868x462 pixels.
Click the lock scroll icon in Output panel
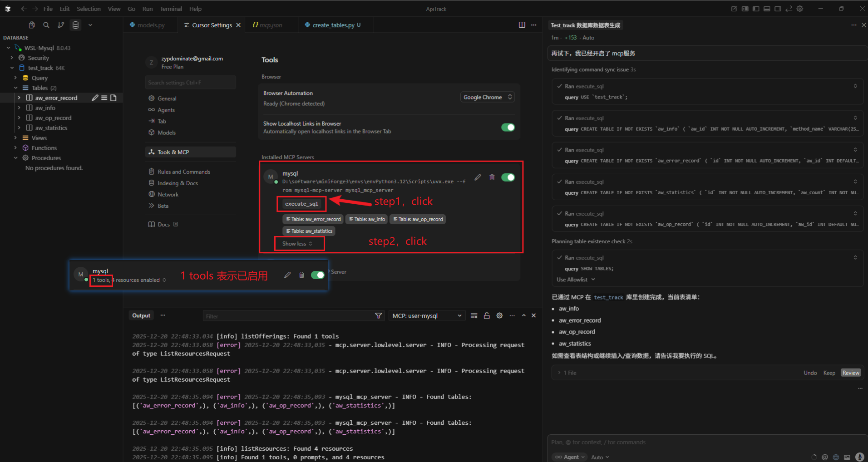pos(487,316)
